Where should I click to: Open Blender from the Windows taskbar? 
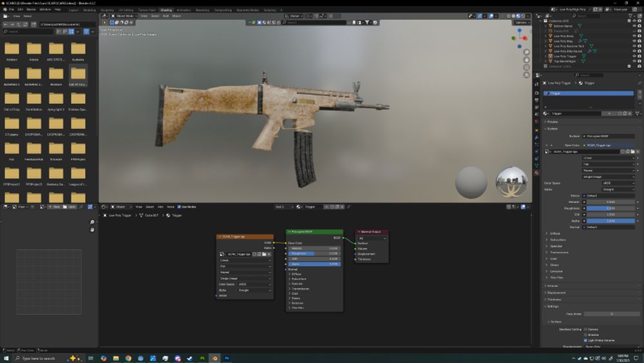214,358
